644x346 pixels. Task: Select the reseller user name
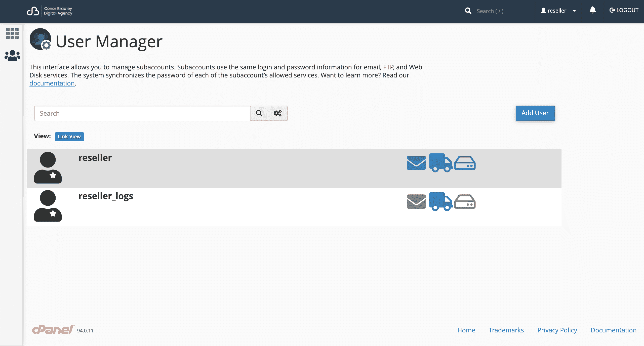pyautogui.click(x=95, y=158)
